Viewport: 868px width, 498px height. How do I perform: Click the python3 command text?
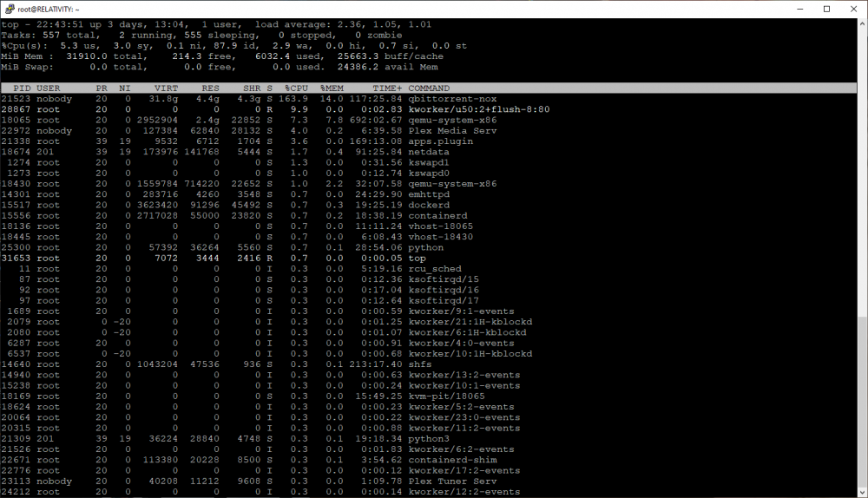point(429,438)
